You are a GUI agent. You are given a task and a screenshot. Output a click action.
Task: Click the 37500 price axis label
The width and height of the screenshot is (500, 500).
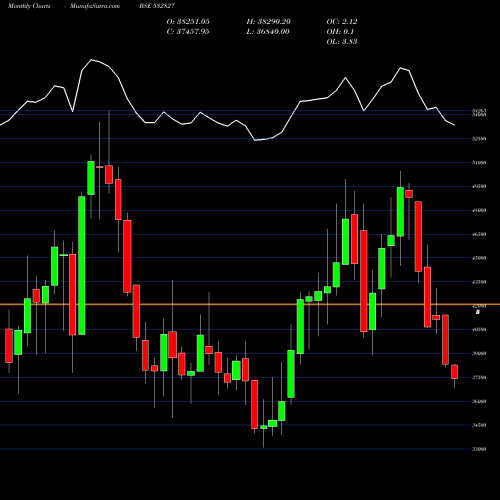pos(479,378)
